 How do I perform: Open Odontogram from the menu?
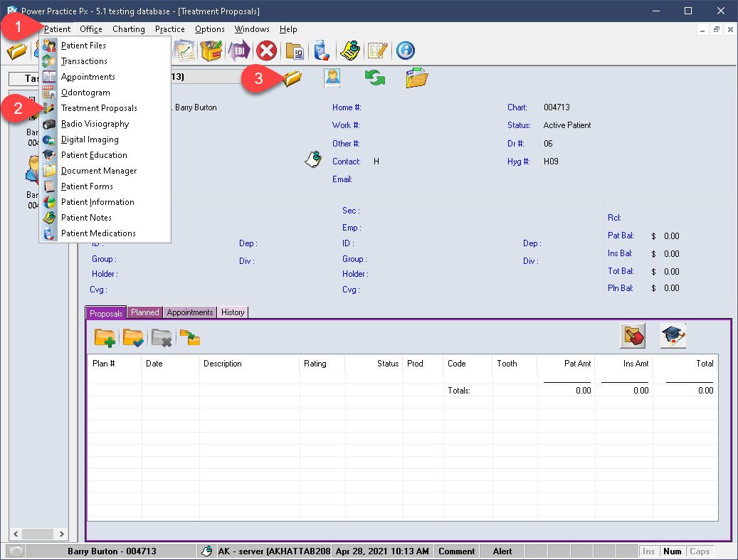click(x=105, y=93)
